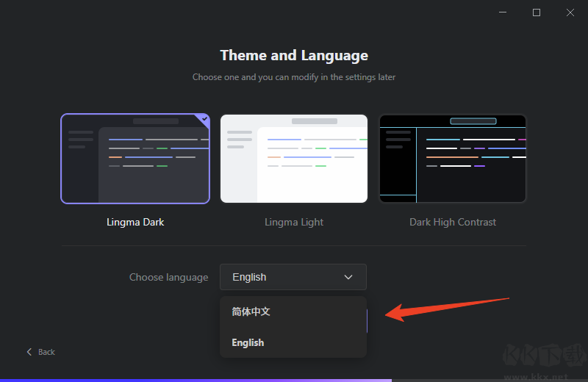Select the Lingma Dark theme preview

point(135,159)
